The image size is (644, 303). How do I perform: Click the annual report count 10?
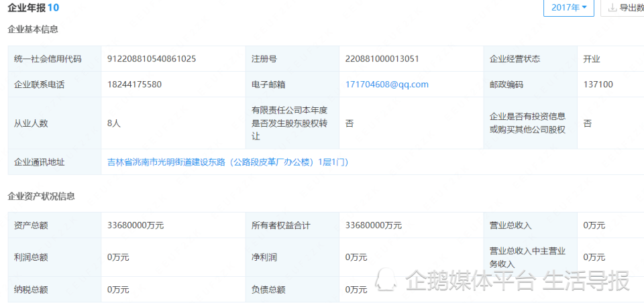[54, 8]
